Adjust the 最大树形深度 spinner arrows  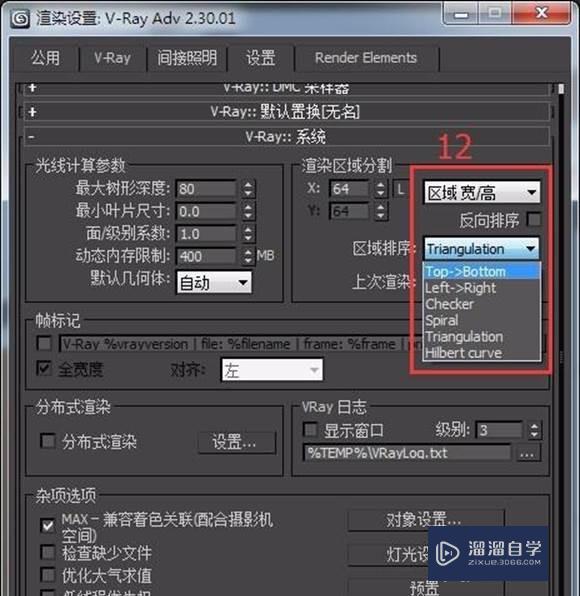248,189
